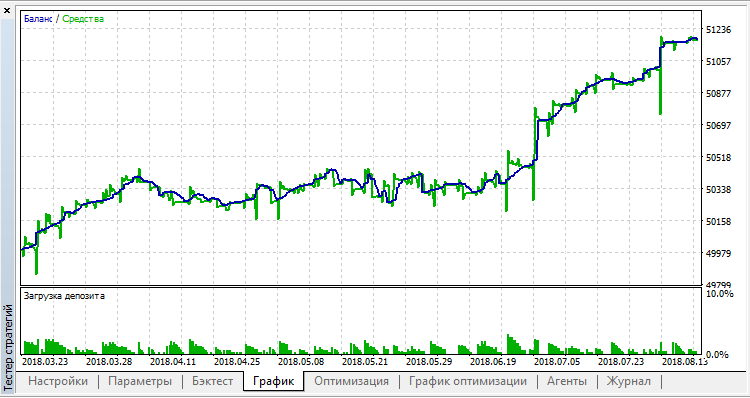Click the 2018.05.21 date label

[x=365, y=361]
